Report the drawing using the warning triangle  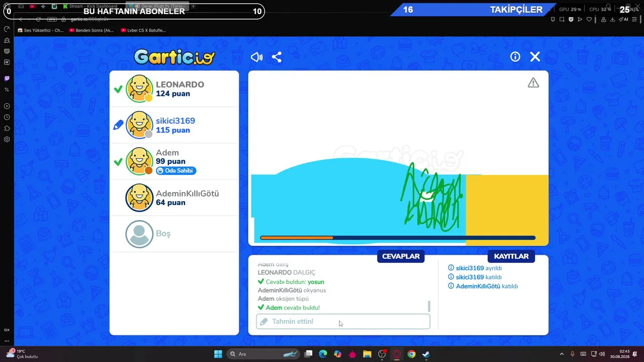pos(533,82)
